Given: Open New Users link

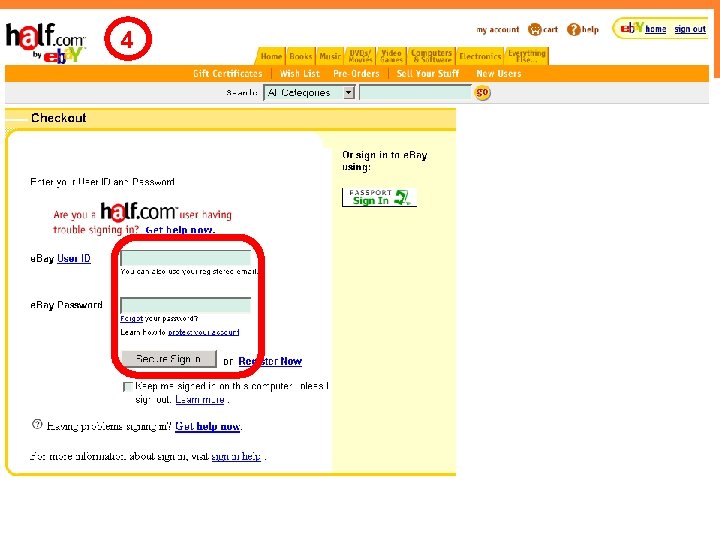Looking at the screenshot, I should coord(499,73).
